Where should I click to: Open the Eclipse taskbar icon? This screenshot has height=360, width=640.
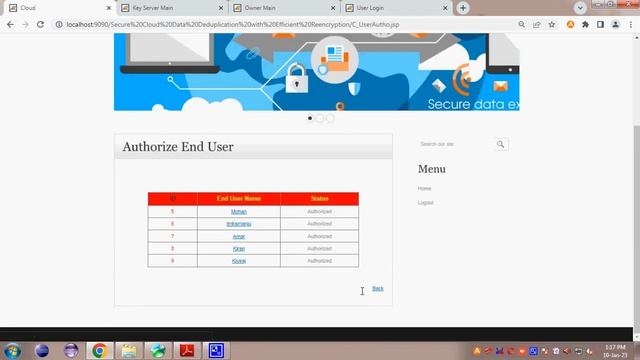[71, 351]
